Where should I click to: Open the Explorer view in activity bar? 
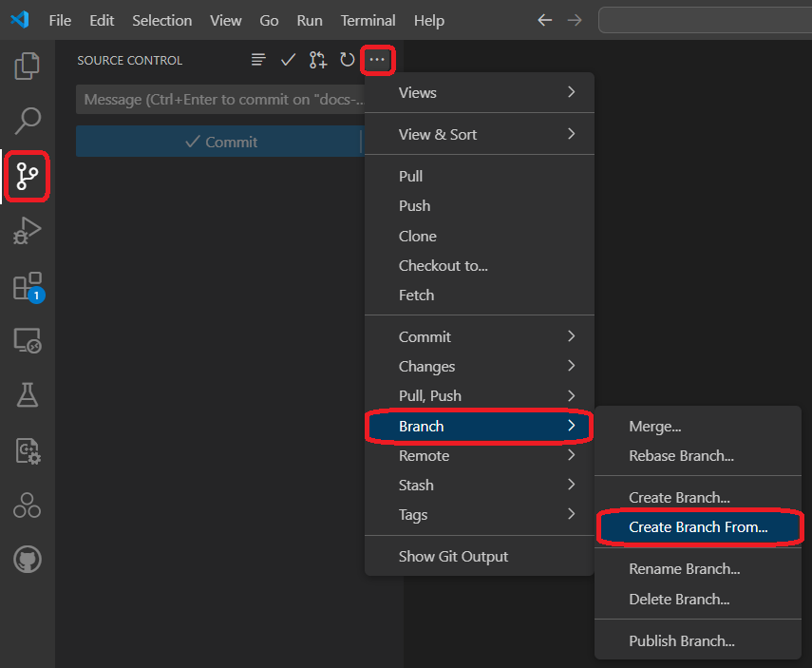click(28, 67)
